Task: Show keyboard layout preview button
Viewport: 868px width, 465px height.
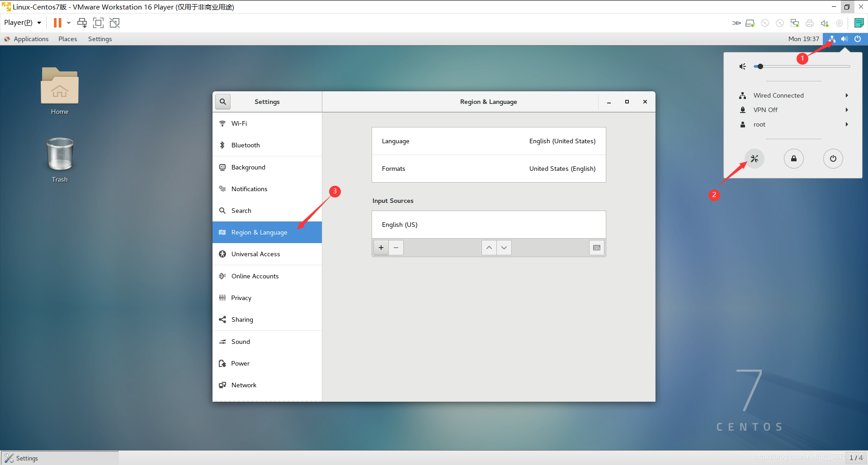Action: coord(597,248)
